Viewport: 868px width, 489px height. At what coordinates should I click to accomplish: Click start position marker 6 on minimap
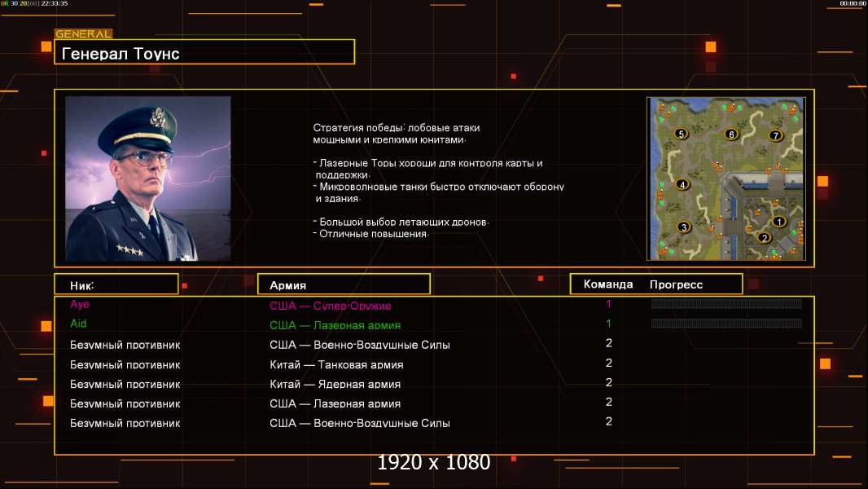(x=731, y=134)
